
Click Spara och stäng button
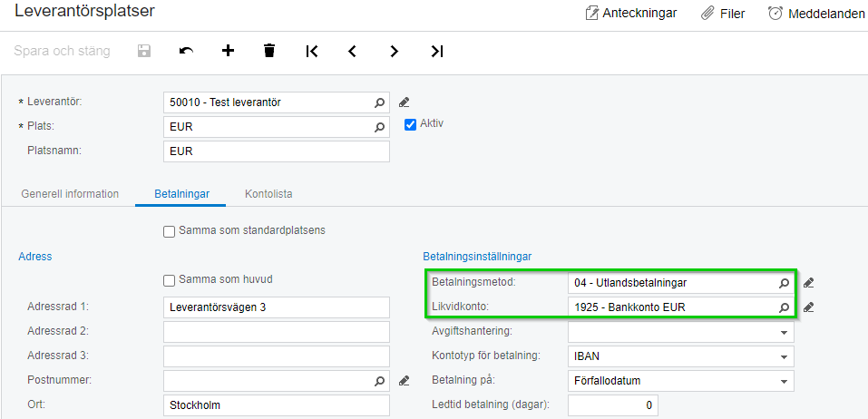tap(62, 51)
